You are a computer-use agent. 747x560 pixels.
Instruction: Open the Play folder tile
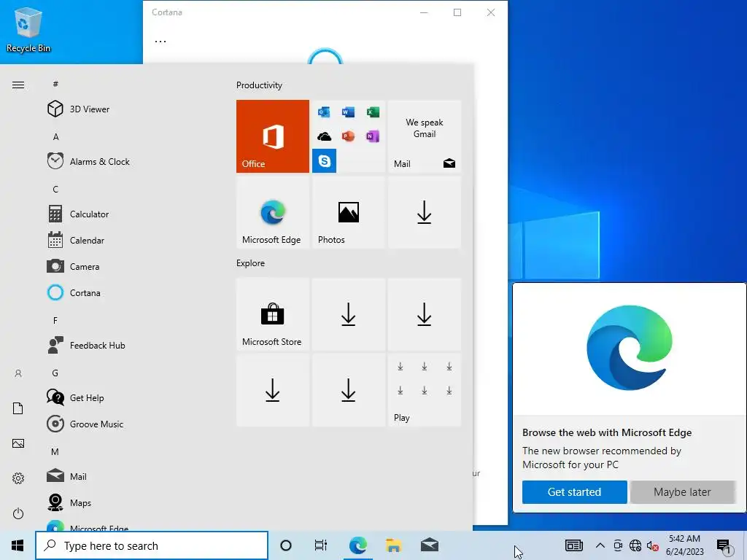click(x=425, y=390)
